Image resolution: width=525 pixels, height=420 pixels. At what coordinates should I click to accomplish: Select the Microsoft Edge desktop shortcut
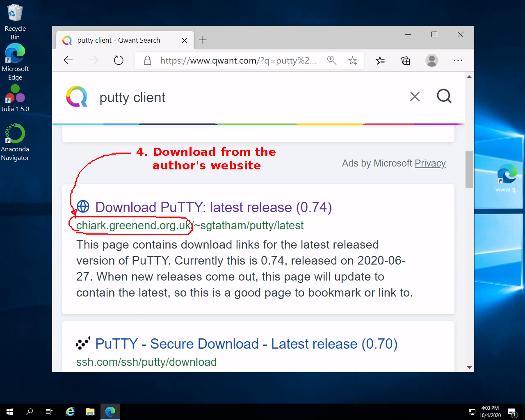[x=15, y=62]
